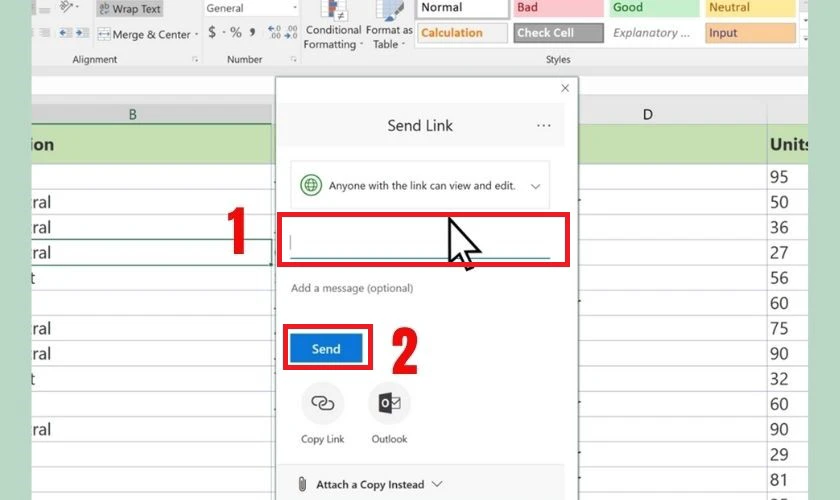
Task: Click the cell containing 27
Action: pyautogui.click(x=788, y=252)
